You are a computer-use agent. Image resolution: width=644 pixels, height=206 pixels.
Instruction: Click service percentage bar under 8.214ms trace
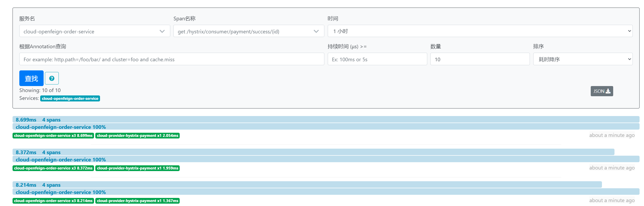click(326, 192)
